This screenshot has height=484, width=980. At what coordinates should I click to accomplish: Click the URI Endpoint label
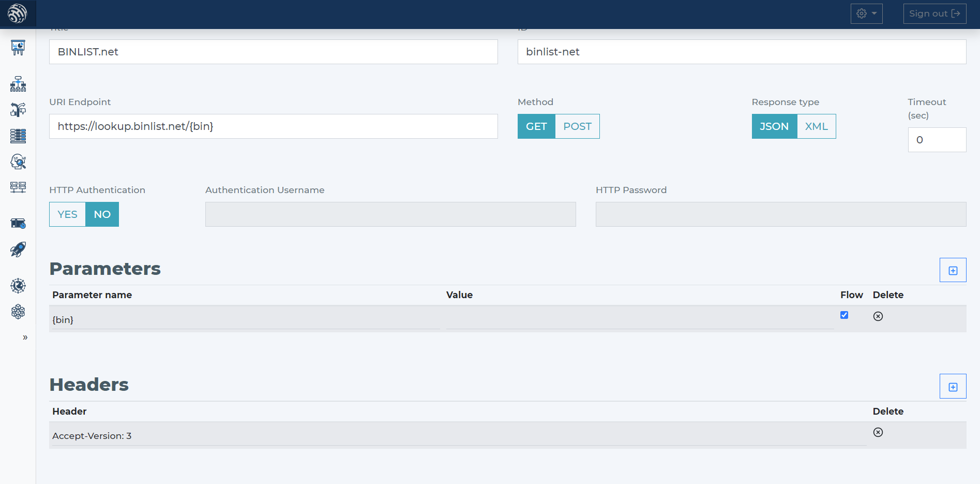[80, 102]
